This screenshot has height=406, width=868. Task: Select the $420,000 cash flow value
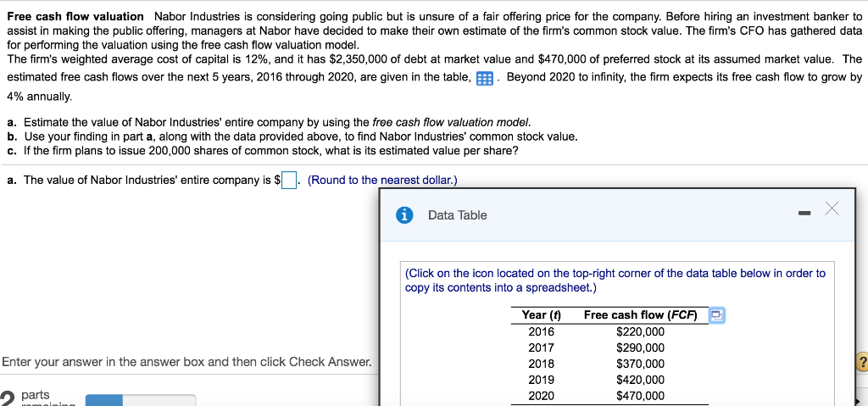[640, 381]
